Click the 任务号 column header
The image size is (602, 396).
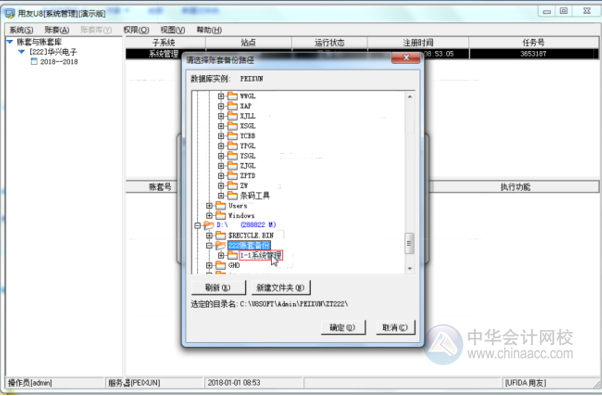[x=533, y=42]
